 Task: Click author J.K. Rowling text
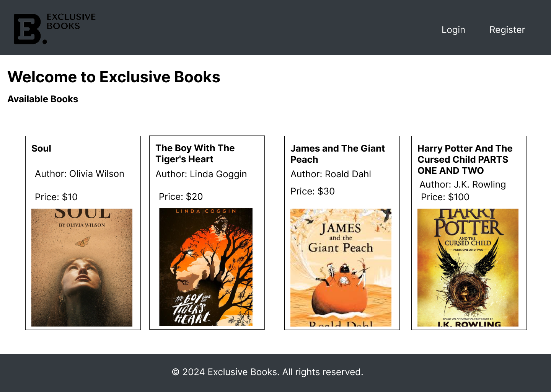(463, 185)
